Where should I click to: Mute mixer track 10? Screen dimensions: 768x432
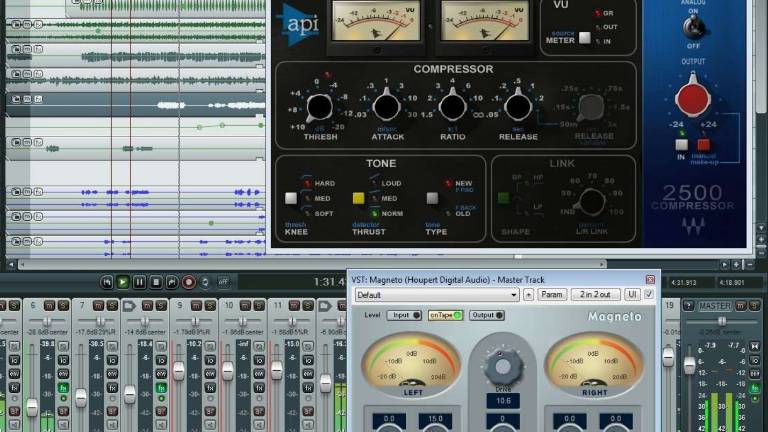(245, 306)
